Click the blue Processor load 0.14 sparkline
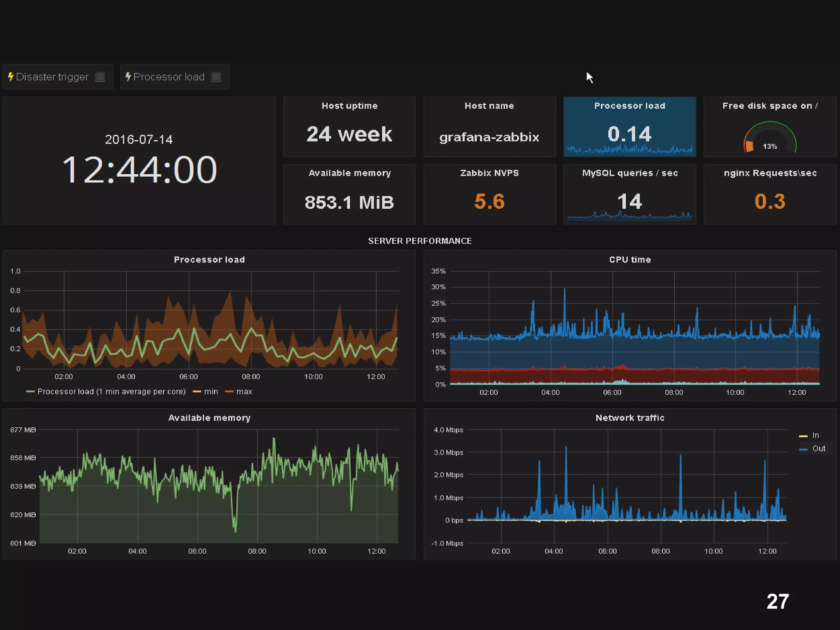Screen dimensions: 840x630 [x=630, y=149]
